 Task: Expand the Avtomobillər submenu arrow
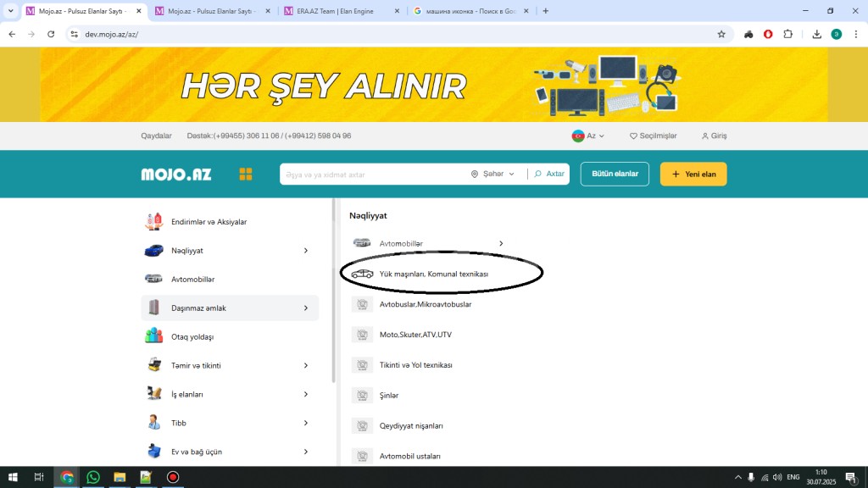pos(501,243)
